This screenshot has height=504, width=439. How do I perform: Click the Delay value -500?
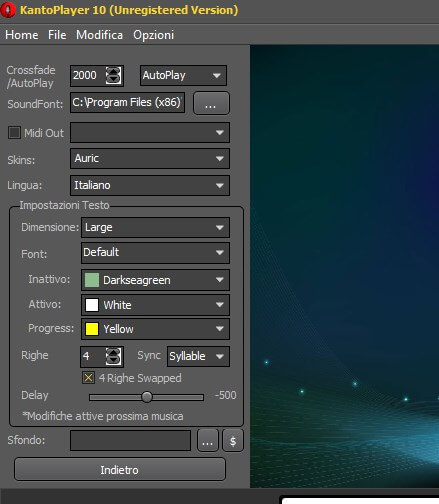coord(226,395)
